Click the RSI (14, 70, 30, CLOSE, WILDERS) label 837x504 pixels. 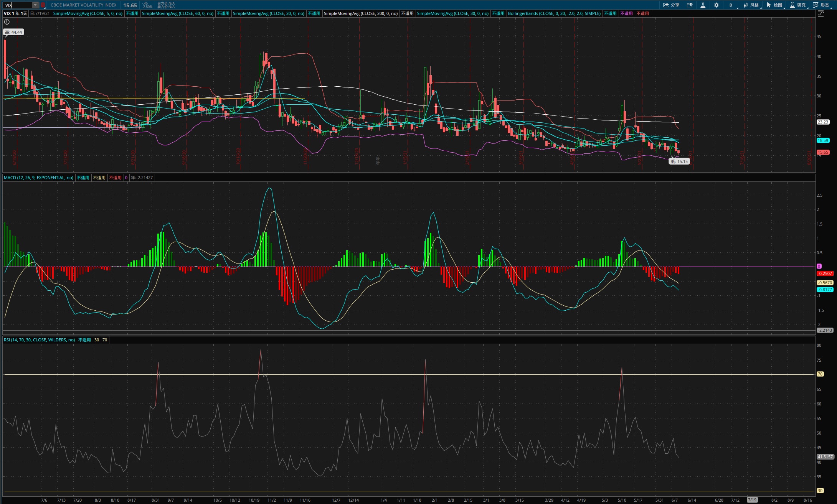[x=39, y=340]
